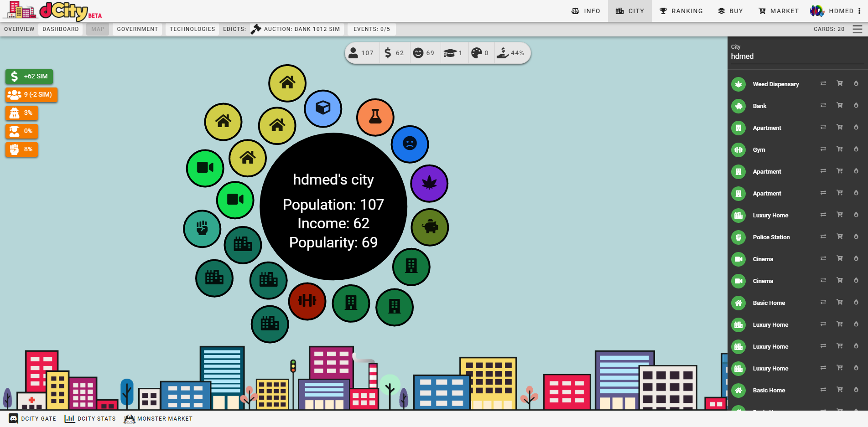Go to the Ranking page
The width and height of the screenshot is (868, 427).
point(681,11)
